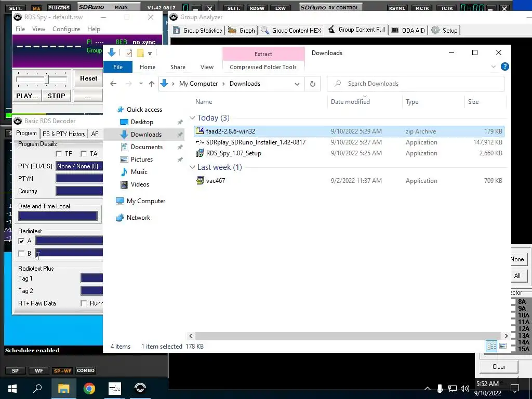532x399 pixels.
Task: Open Configure menu in RDS Spy
Action: [x=66, y=29]
